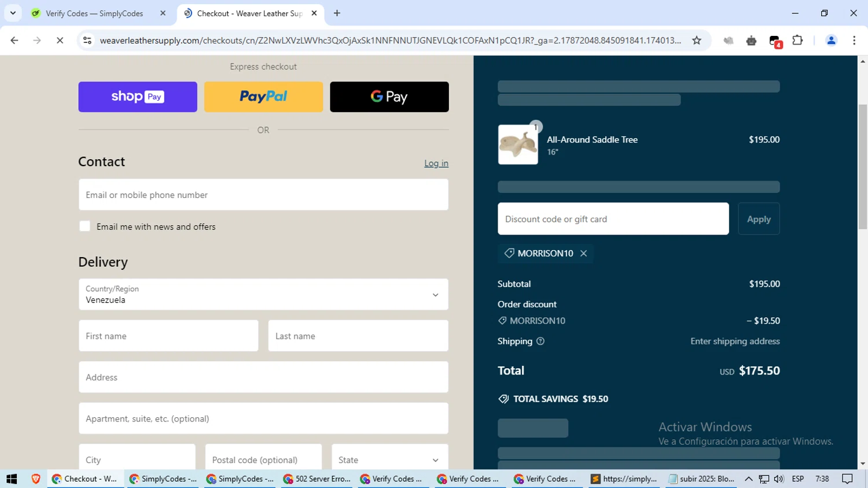Click the ESP language indicator
Viewport: 868px width, 488px height.
pyautogui.click(x=798, y=479)
